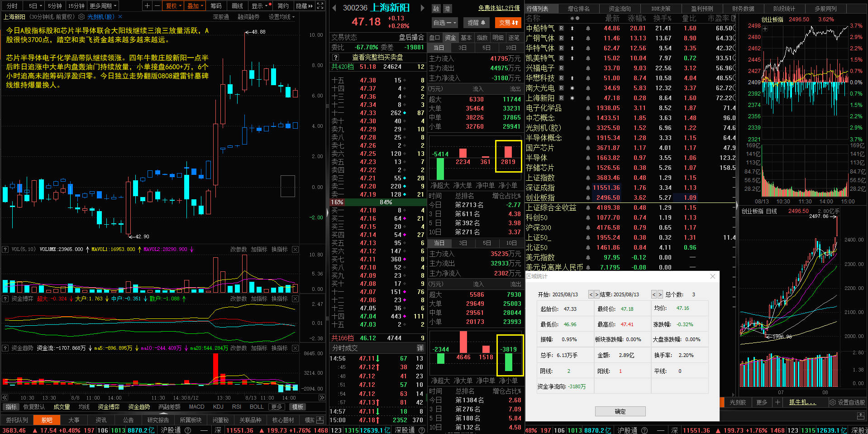Click the fullscreen expand icon on chart toolbar
This screenshot has width=868, height=434.
coord(320,6)
